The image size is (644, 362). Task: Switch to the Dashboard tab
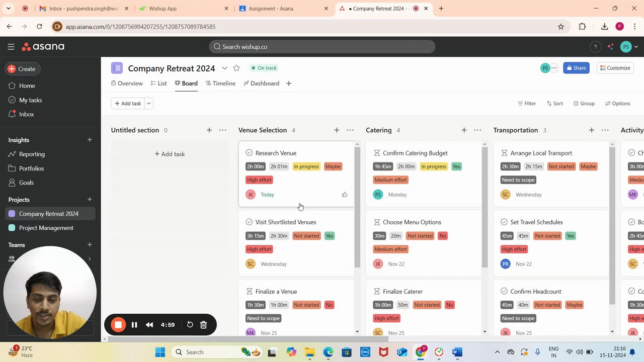(x=261, y=83)
